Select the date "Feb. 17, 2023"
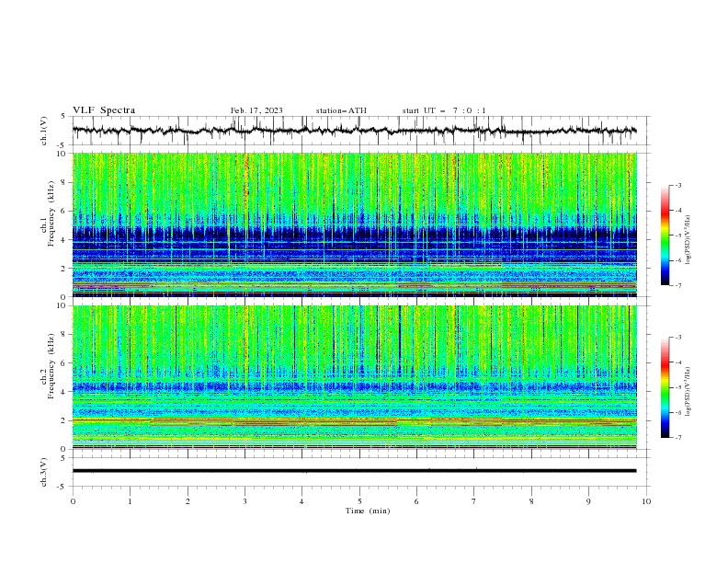The height and width of the screenshot is (563, 728). point(256,110)
